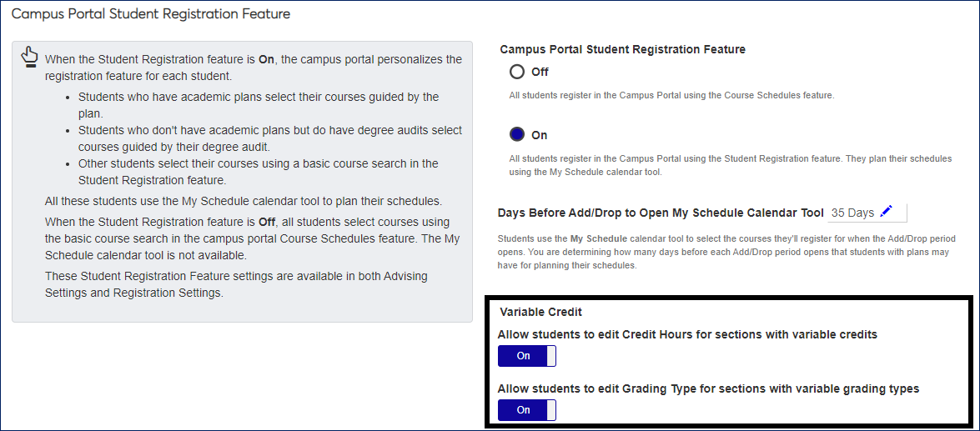Click the bullet about students with academic plans
This screenshot has width=980, height=431.
tap(258, 104)
